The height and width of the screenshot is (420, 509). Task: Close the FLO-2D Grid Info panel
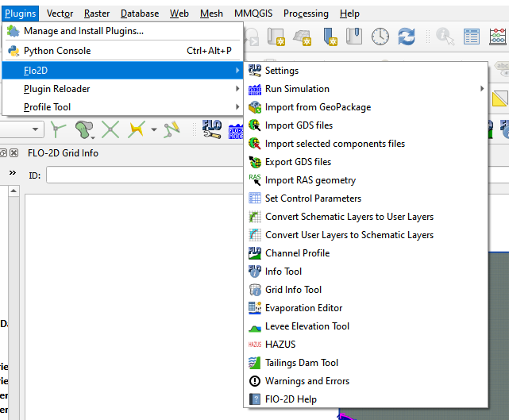tap(14, 152)
